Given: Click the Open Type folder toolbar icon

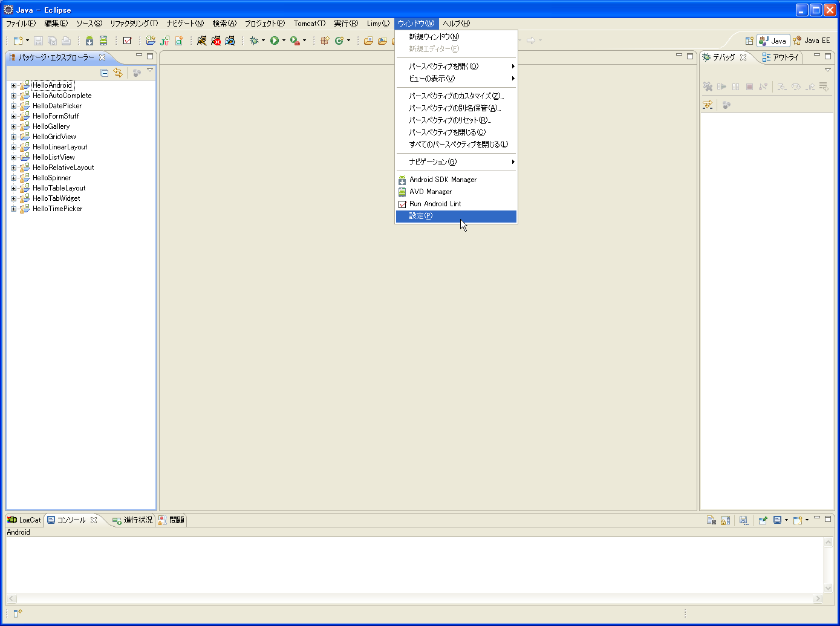Looking at the screenshot, I should tap(368, 41).
